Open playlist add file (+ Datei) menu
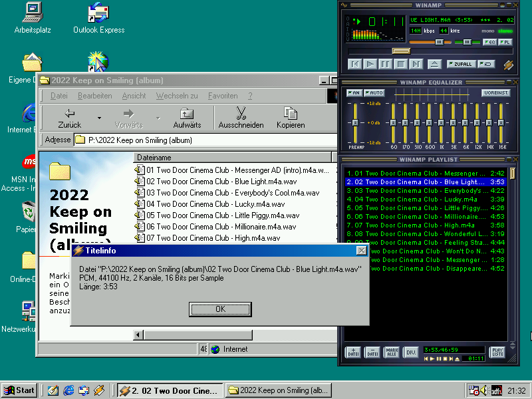532x399 pixels. click(353, 352)
